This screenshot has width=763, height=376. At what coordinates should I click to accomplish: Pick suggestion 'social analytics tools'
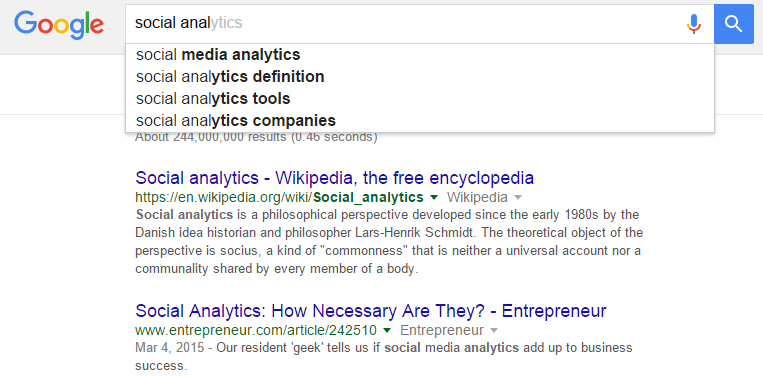419,99
